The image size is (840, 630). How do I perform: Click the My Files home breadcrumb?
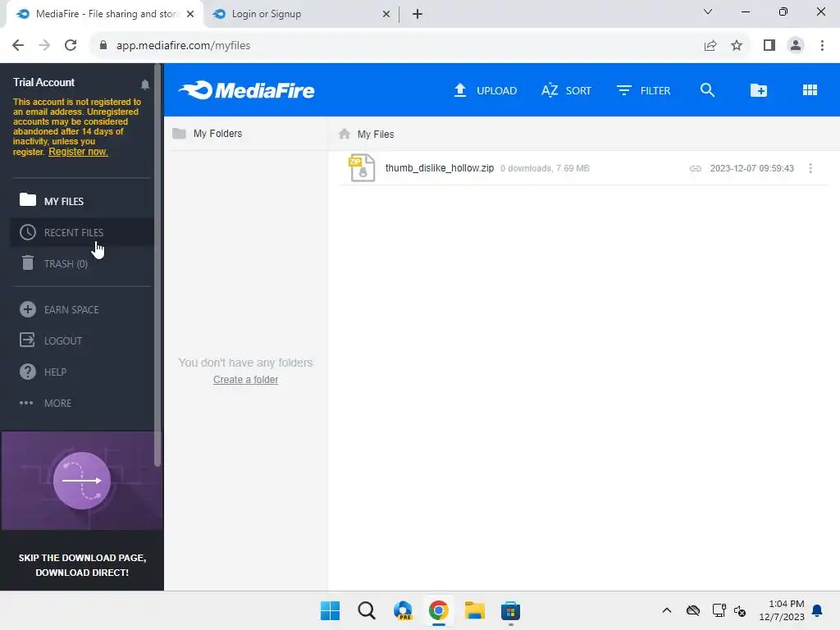click(x=367, y=134)
